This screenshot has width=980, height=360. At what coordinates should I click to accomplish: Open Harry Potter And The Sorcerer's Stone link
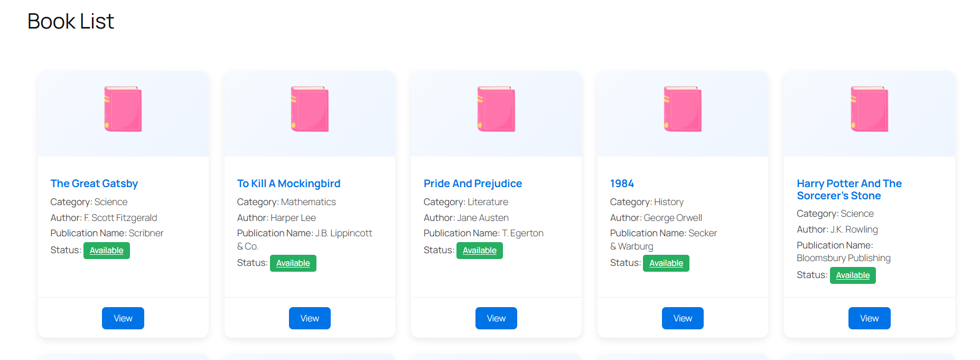click(x=849, y=189)
